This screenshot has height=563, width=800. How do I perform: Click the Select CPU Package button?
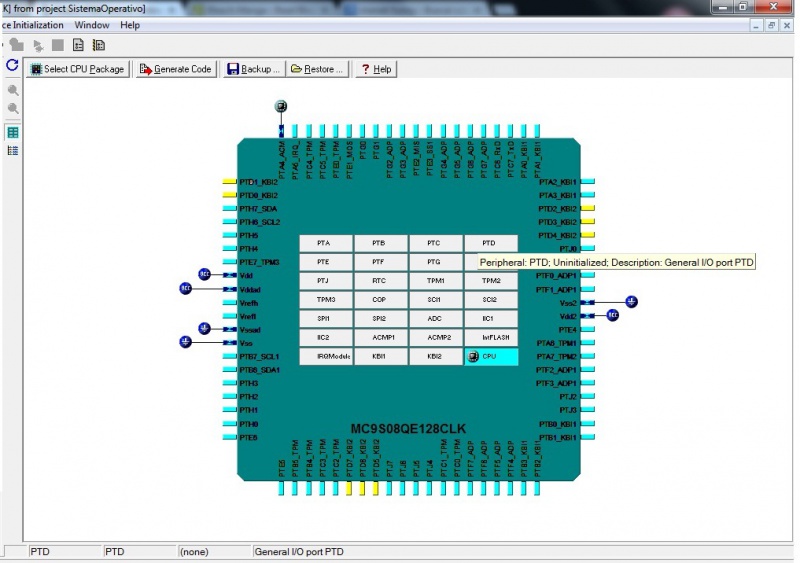pyautogui.click(x=77, y=69)
